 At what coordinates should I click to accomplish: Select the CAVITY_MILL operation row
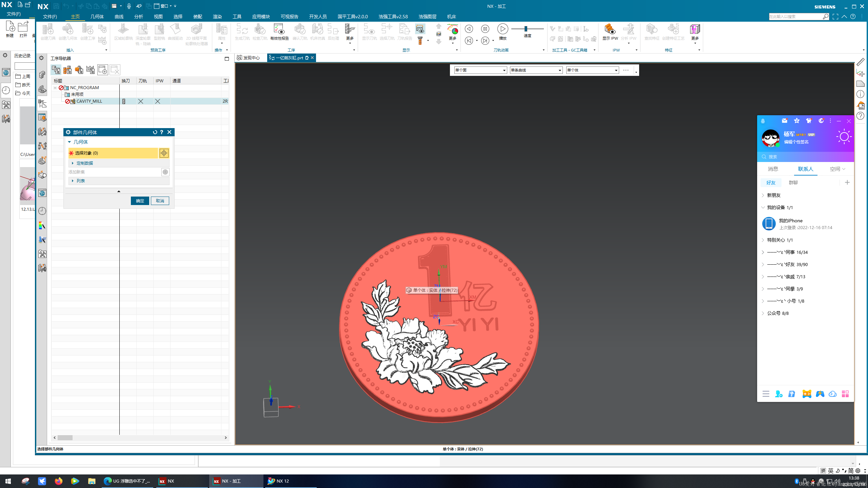pos(140,101)
